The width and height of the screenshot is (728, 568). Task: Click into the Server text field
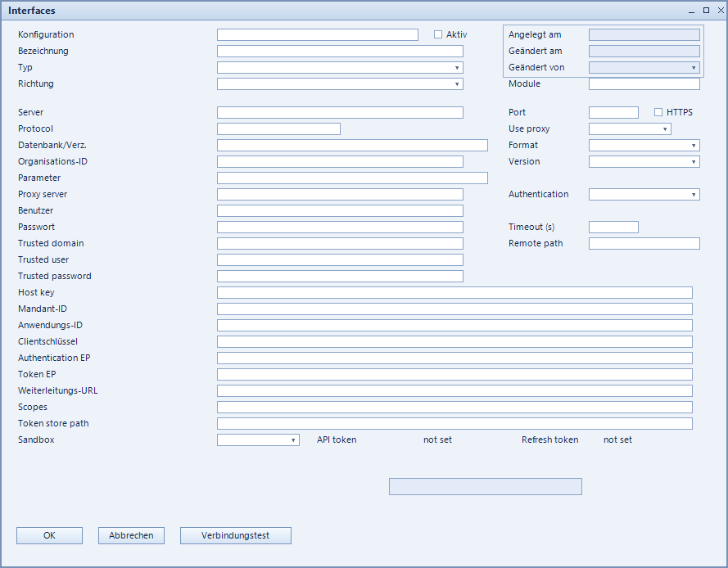coord(340,112)
